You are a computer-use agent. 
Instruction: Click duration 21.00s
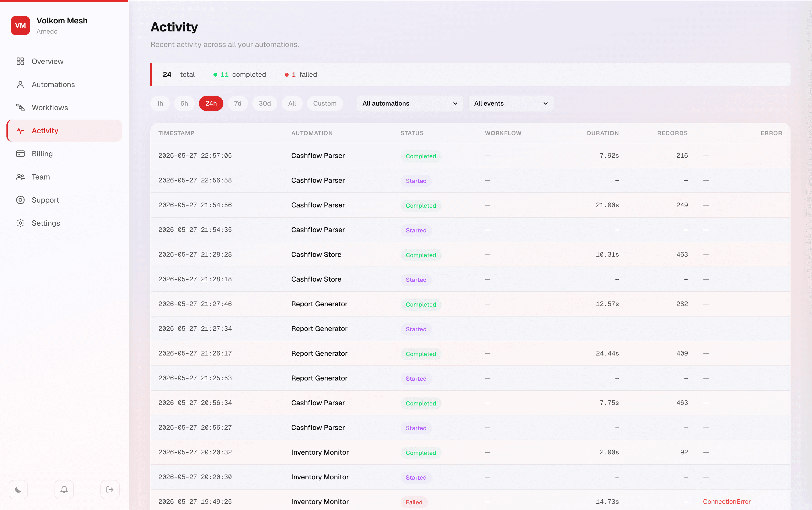coord(607,205)
